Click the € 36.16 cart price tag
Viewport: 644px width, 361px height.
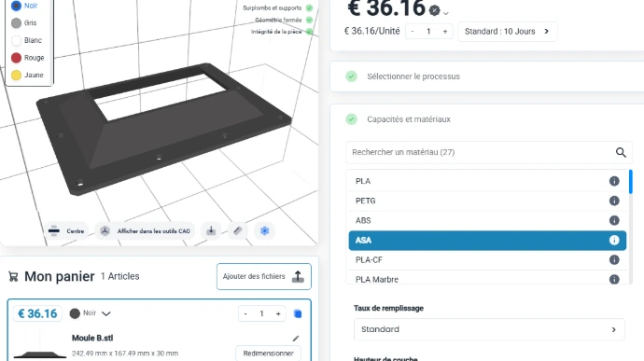37,313
